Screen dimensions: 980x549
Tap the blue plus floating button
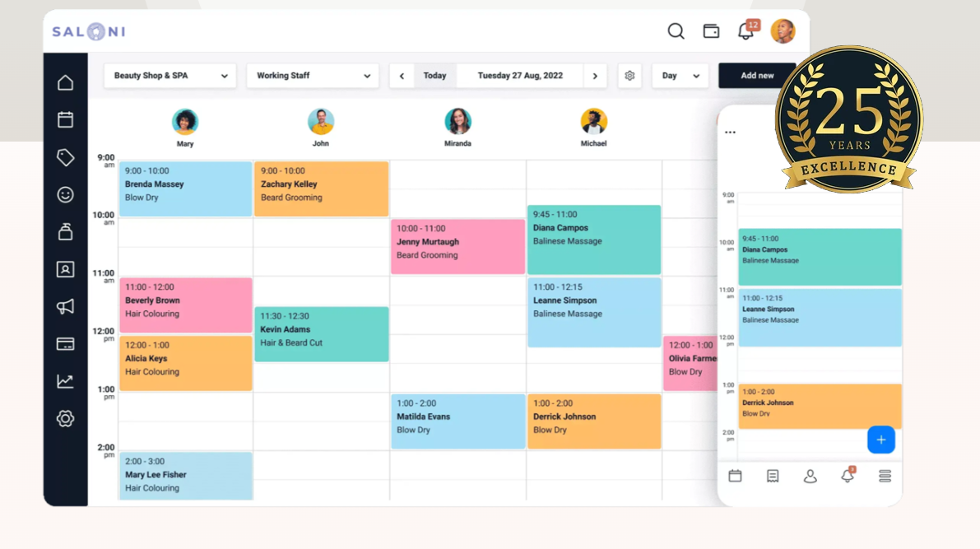(880, 440)
